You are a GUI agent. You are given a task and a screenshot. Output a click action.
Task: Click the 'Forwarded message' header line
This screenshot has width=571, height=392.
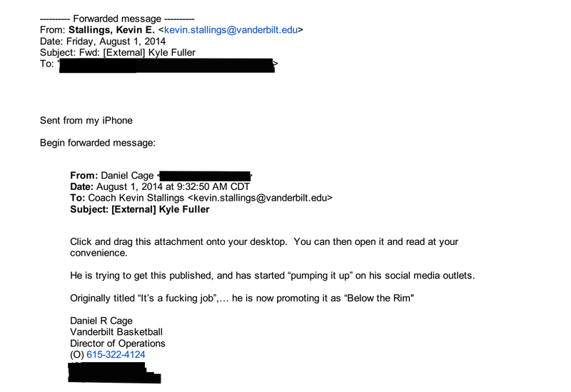click(x=117, y=19)
